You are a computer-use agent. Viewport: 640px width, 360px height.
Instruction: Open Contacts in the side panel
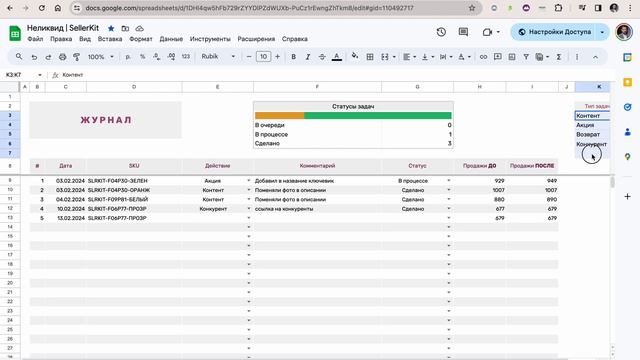coord(628,132)
